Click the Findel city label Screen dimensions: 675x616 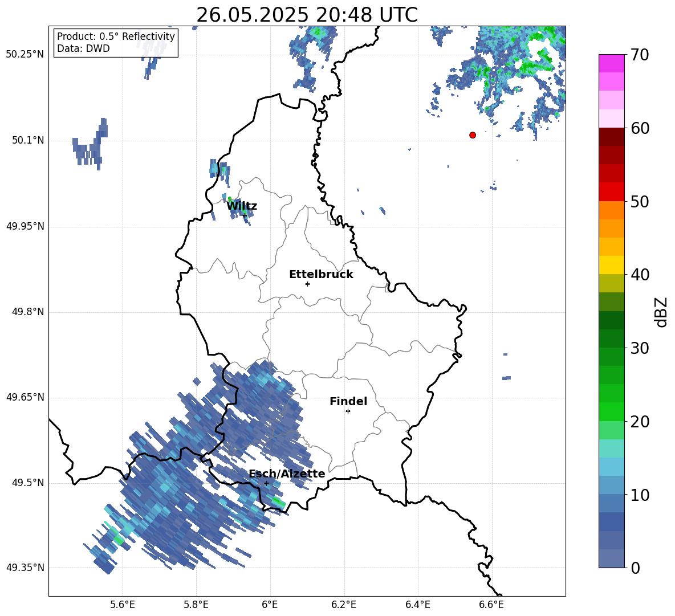[x=348, y=401]
